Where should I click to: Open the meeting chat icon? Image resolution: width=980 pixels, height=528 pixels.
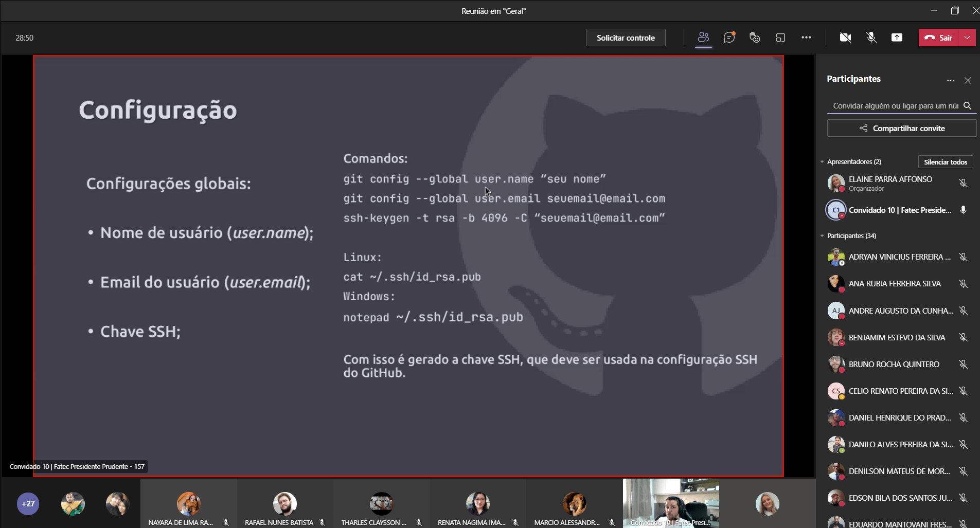pyautogui.click(x=729, y=38)
